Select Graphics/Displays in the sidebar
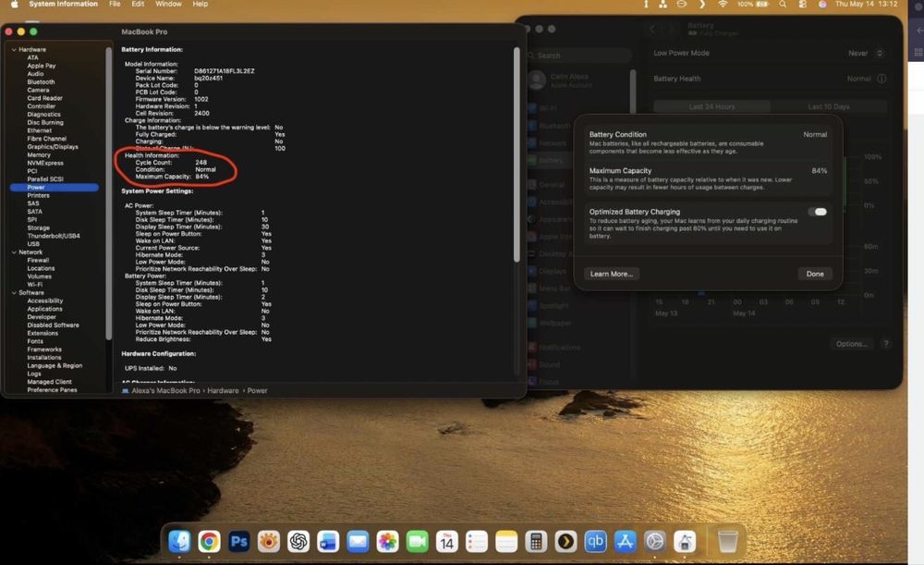The width and height of the screenshot is (924, 565). tap(53, 147)
